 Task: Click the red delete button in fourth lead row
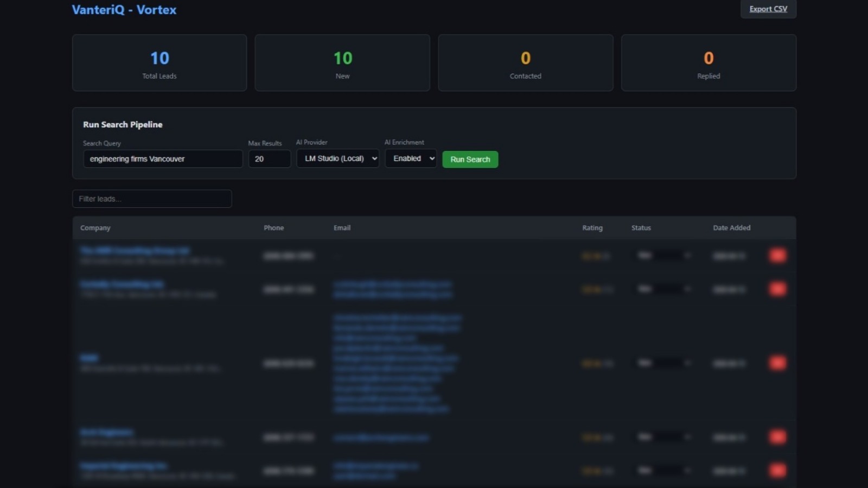point(777,437)
